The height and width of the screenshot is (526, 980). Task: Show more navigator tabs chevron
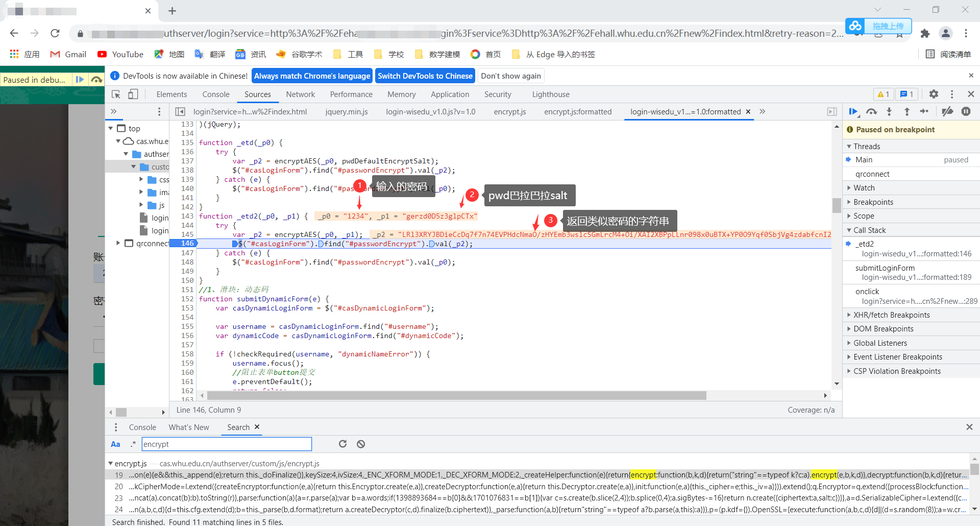(114, 111)
